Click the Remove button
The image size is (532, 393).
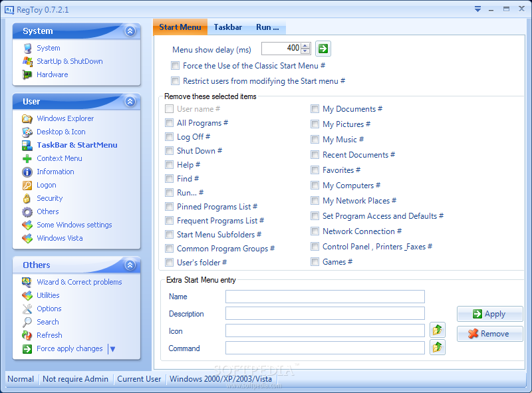click(489, 334)
